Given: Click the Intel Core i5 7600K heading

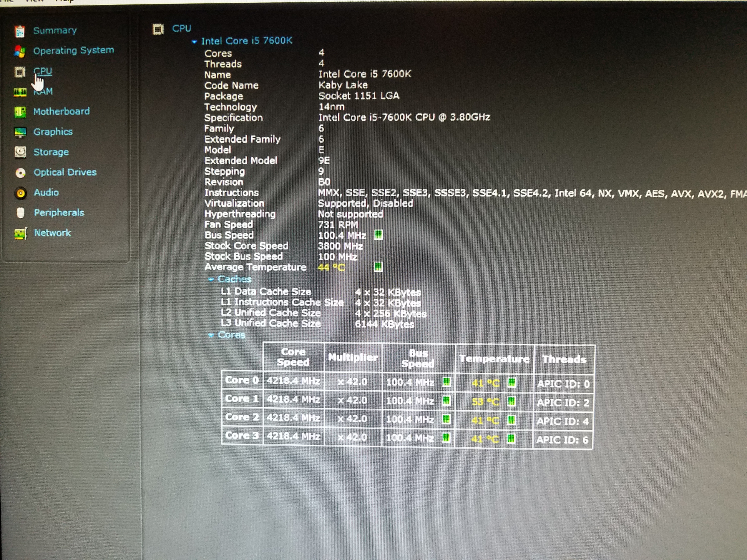Looking at the screenshot, I should [247, 41].
